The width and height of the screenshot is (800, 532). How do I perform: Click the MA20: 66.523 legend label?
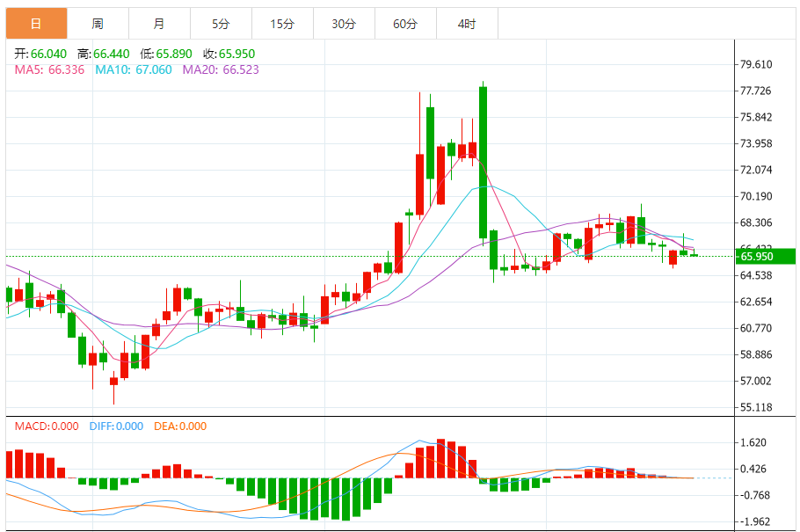[x=221, y=70]
